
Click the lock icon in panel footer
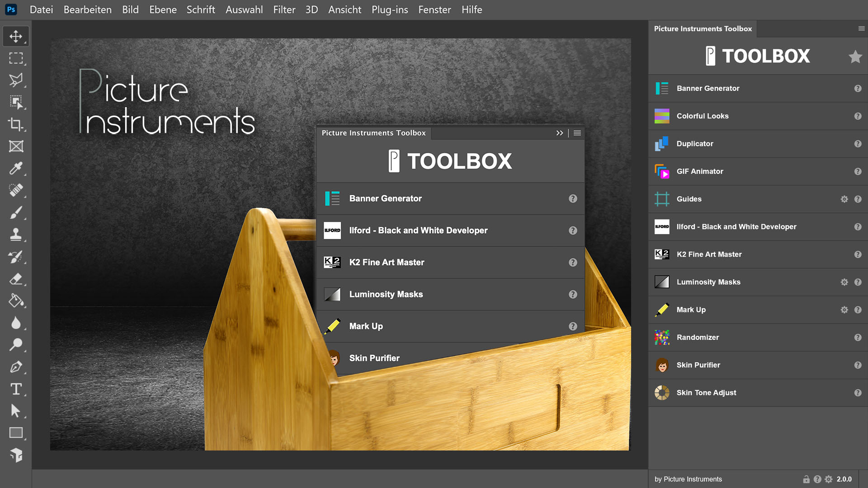click(x=806, y=479)
